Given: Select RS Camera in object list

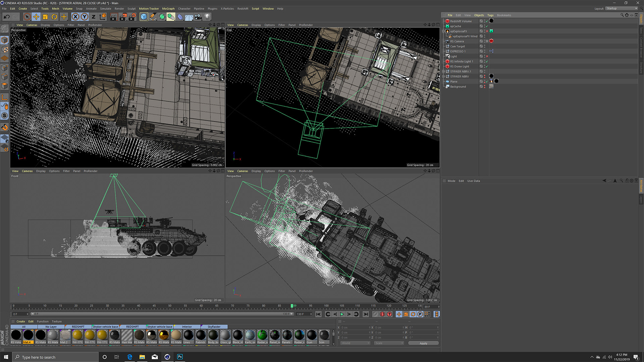Looking at the screenshot, I should pyautogui.click(x=457, y=41).
